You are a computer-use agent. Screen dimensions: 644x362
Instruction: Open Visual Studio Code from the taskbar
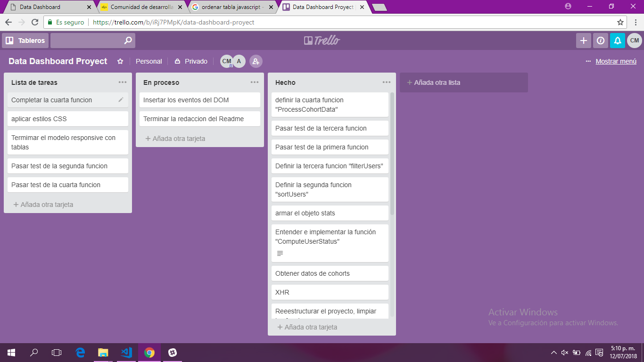click(x=126, y=352)
